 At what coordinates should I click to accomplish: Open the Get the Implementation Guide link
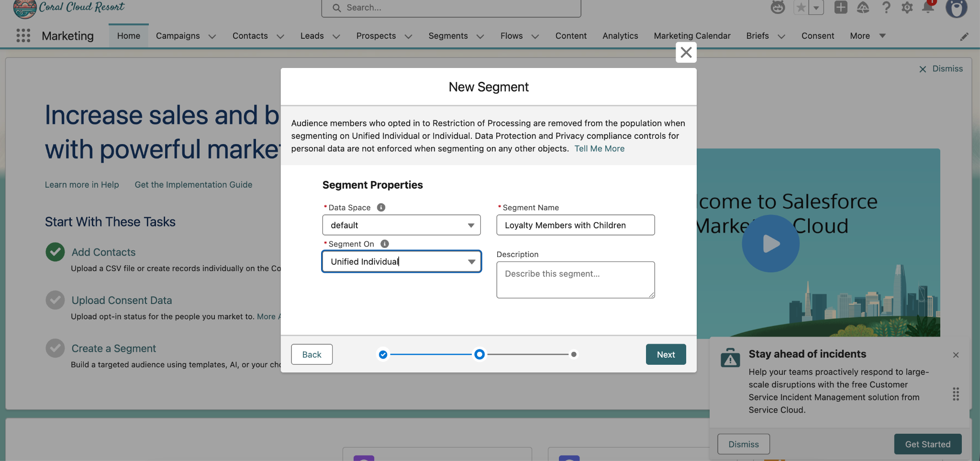click(193, 185)
